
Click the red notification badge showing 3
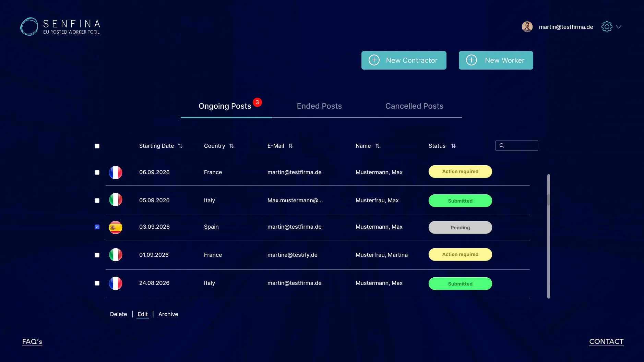(x=257, y=102)
